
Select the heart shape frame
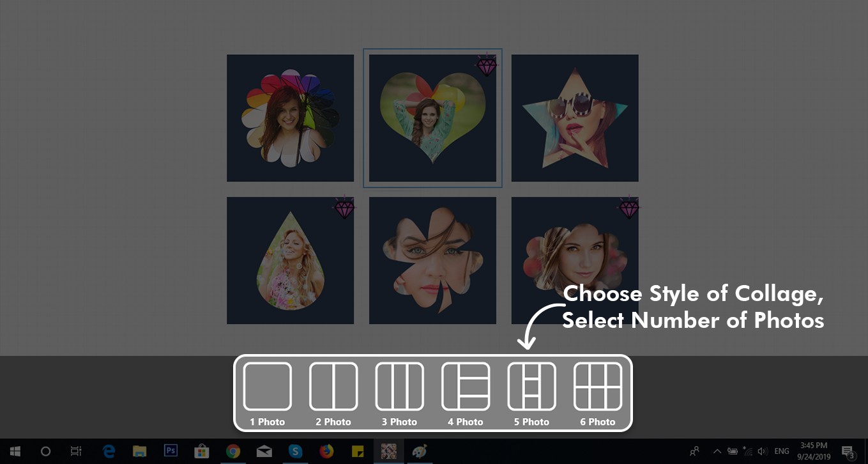(432, 118)
